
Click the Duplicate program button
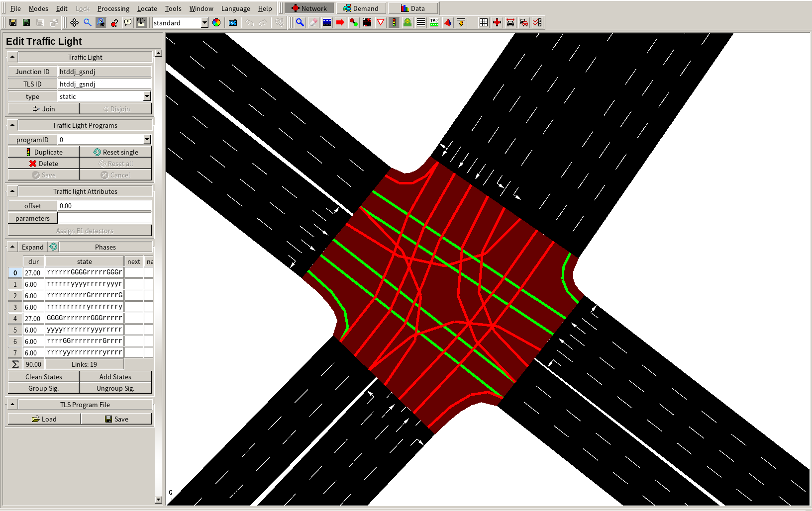click(44, 152)
